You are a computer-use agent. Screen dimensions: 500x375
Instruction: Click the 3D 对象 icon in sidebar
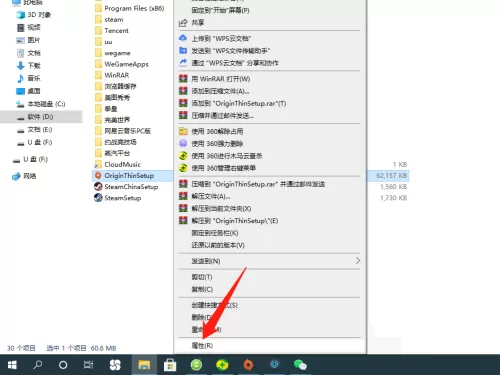coord(21,15)
